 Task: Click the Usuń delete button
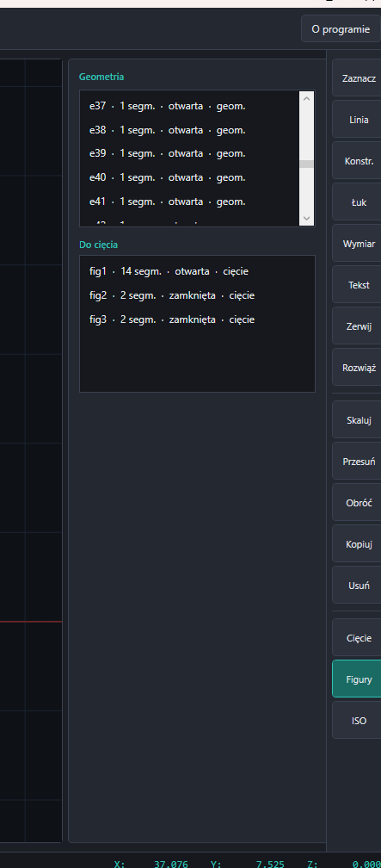click(x=357, y=586)
